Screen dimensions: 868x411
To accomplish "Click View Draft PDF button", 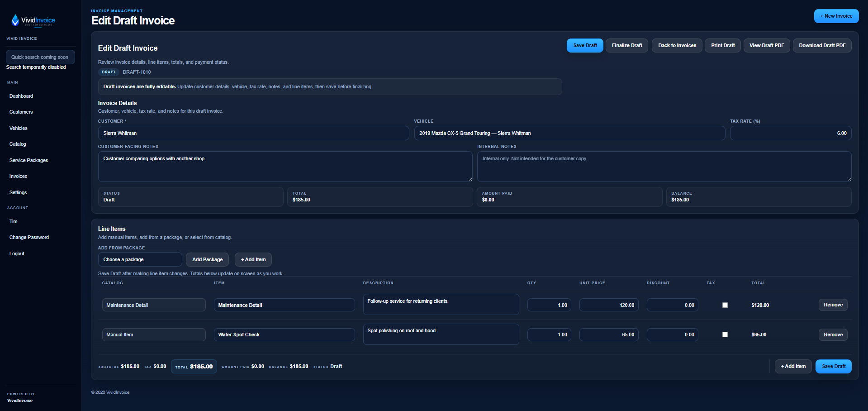I will pyautogui.click(x=767, y=45).
